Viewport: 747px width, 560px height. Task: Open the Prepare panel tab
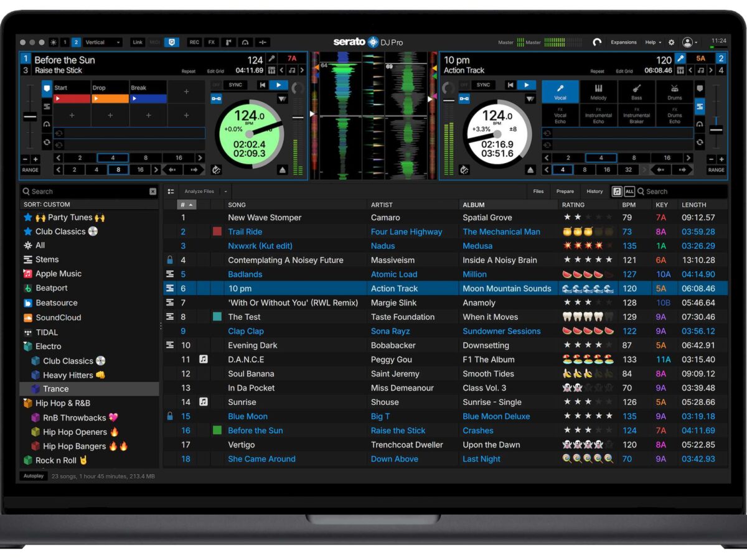(x=565, y=192)
